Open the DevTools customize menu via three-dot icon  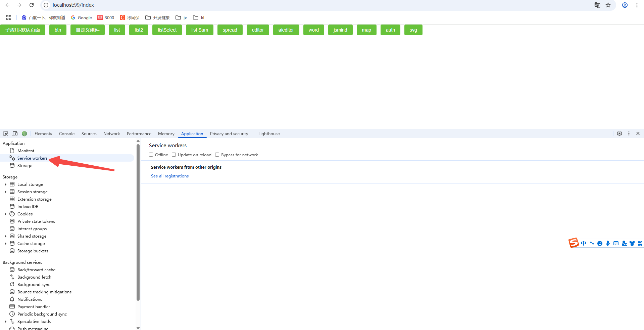[x=629, y=133]
